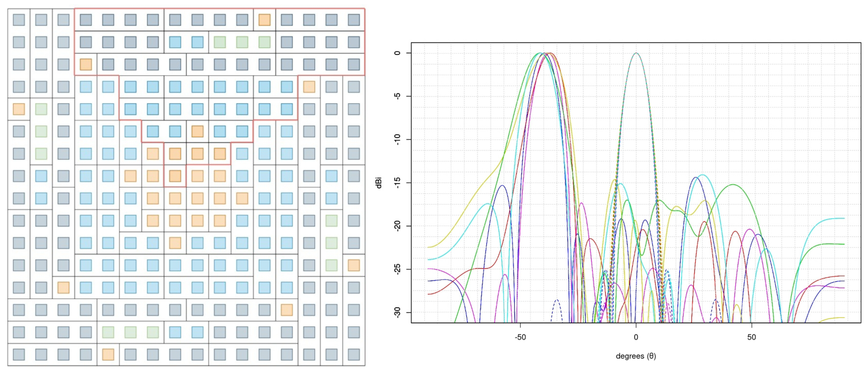Click the bottom-left corner gray square of the grid

(19, 354)
